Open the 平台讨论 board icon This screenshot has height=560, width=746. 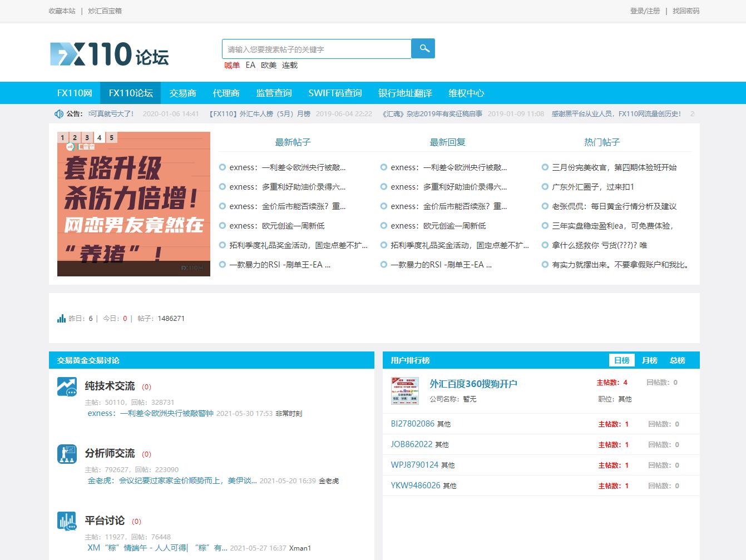click(67, 521)
